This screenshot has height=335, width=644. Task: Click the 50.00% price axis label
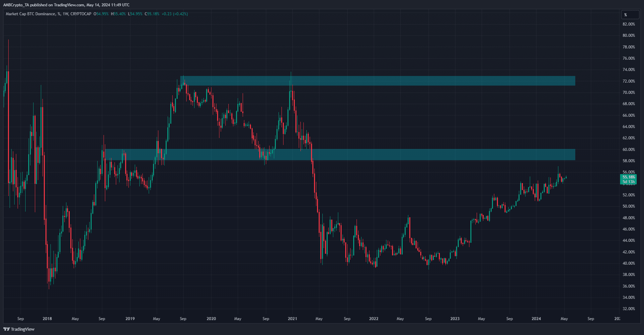pos(629,206)
